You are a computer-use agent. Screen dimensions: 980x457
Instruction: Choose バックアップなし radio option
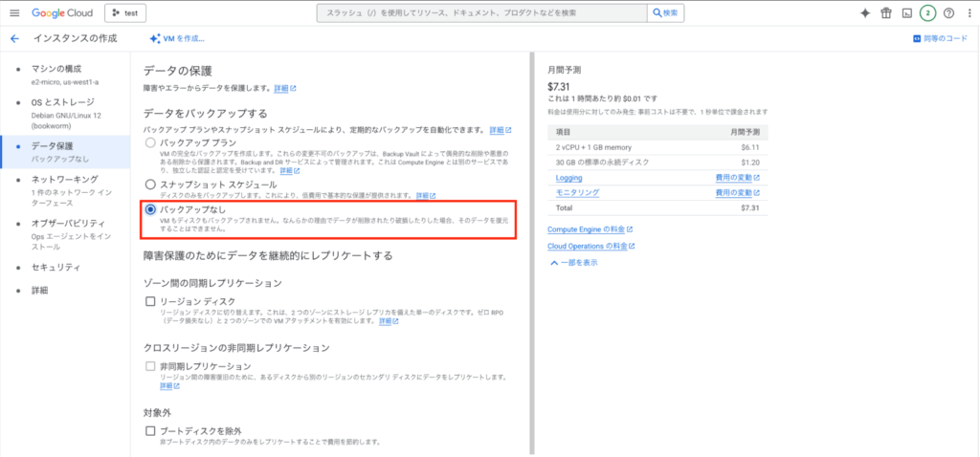click(x=150, y=209)
